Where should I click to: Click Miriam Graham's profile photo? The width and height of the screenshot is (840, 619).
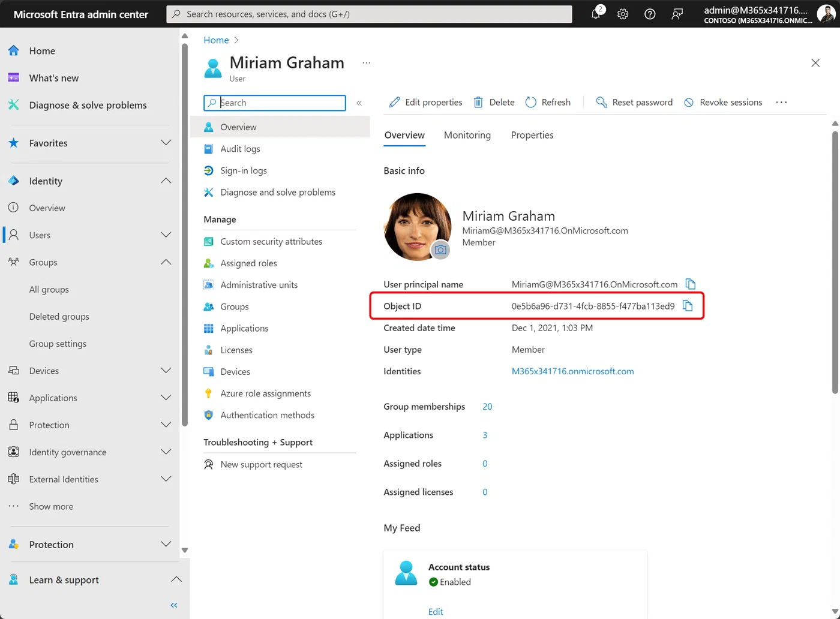pos(417,226)
